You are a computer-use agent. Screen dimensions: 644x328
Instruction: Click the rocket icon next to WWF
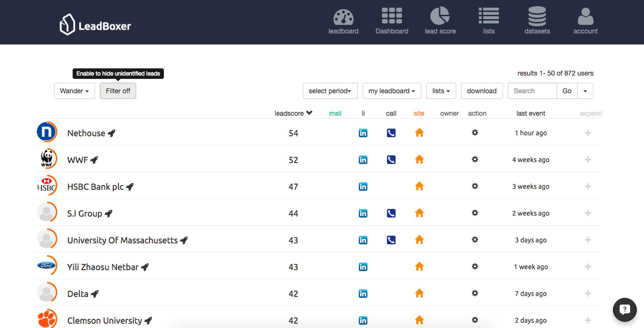pos(94,160)
